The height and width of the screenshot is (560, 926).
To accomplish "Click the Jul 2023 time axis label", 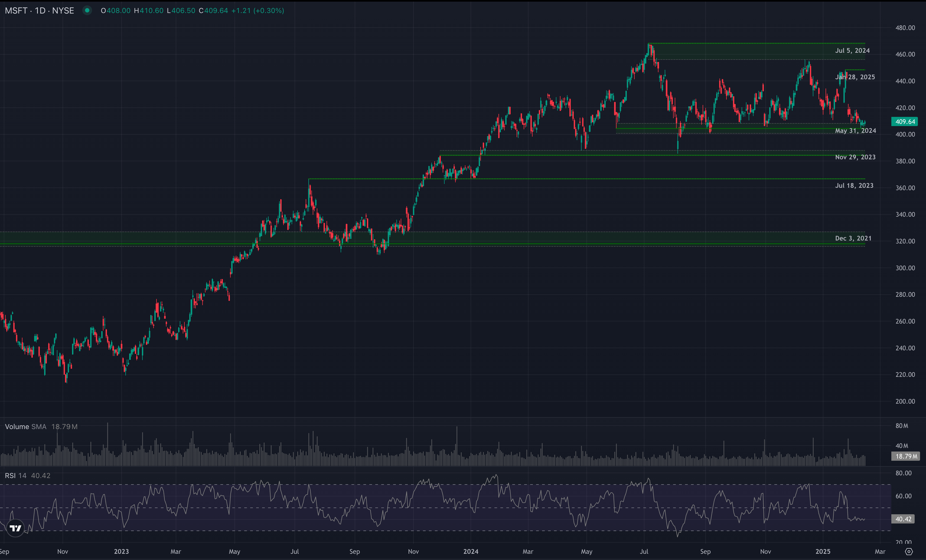I will pos(295,552).
